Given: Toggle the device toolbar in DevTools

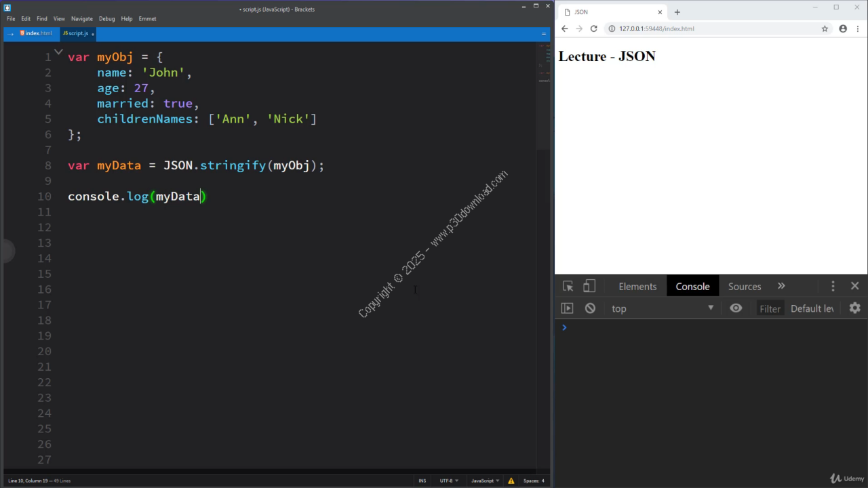Looking at the screenshot, I should pyautogui.click(x=589, y=286).
